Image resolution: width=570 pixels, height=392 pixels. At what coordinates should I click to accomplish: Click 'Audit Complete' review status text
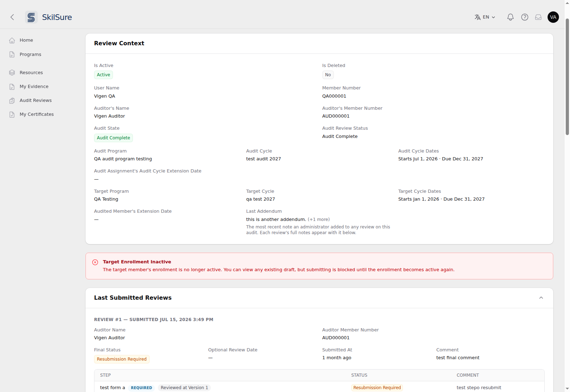(340, 136)
